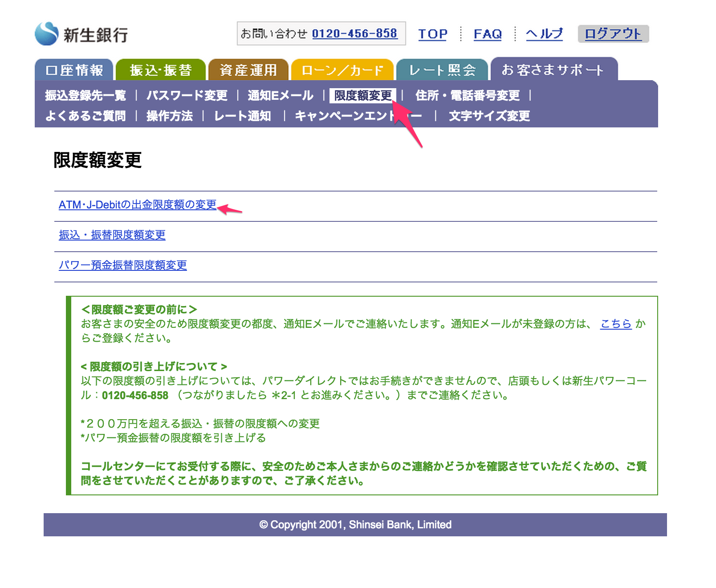This screenshot has width=716, height=588.
Task: Open よくあるご質問 submenu item
Action: [85, 116]
